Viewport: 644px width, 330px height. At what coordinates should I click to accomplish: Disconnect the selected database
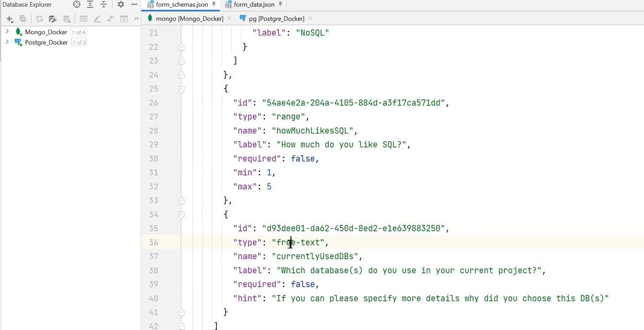coord(66,19)
